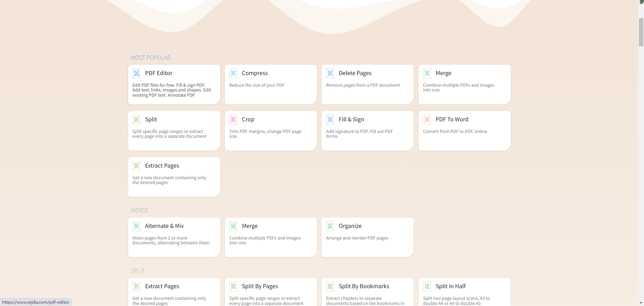
Task: Open Merge in Most Popular section
Action: click(x=443, y=73)
